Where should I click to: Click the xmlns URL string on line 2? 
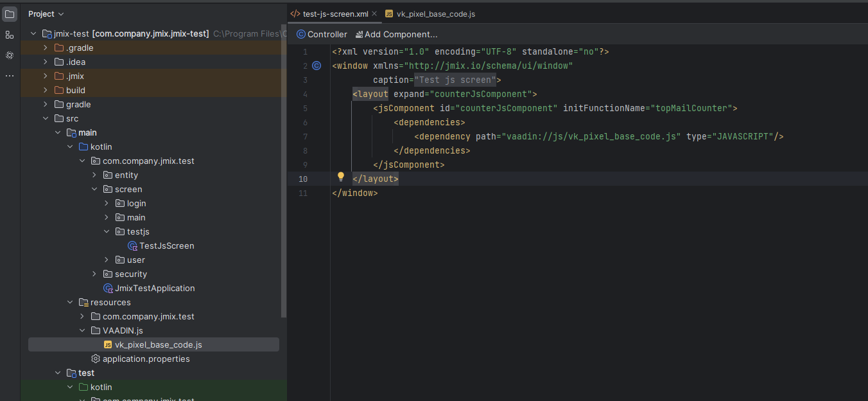click(489, 66)
